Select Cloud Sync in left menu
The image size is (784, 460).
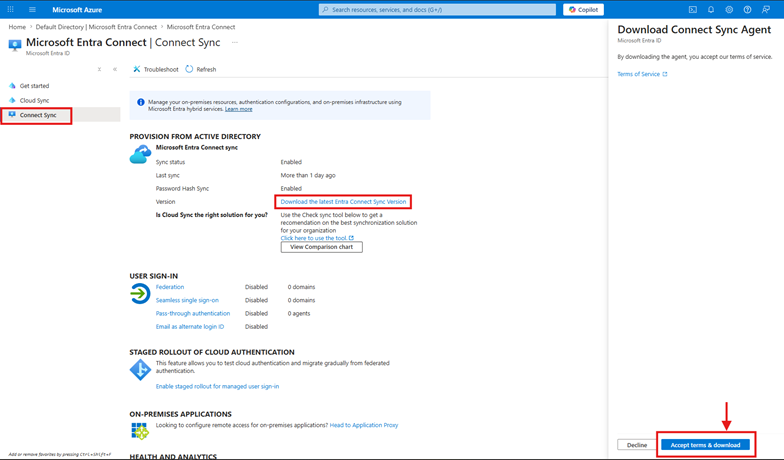point(34,100)
